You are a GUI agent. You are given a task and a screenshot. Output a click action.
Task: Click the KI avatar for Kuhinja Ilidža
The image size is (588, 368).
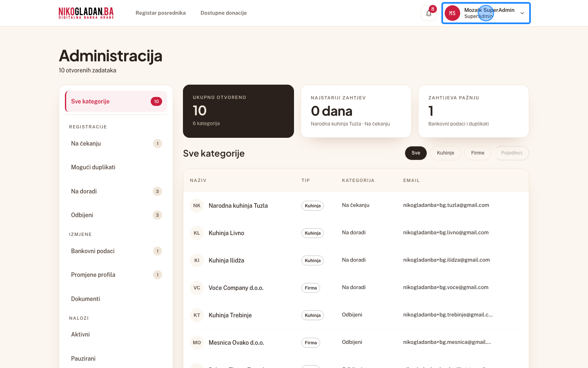[197, 260]
